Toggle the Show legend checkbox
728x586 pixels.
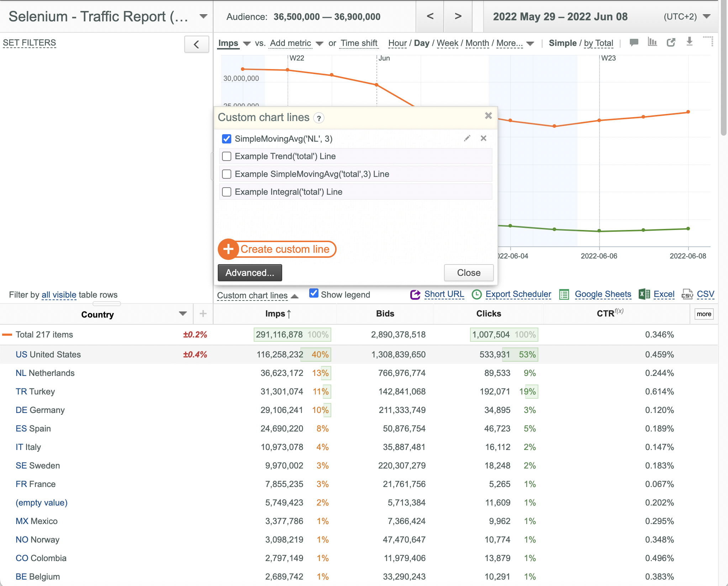point(314,293)
